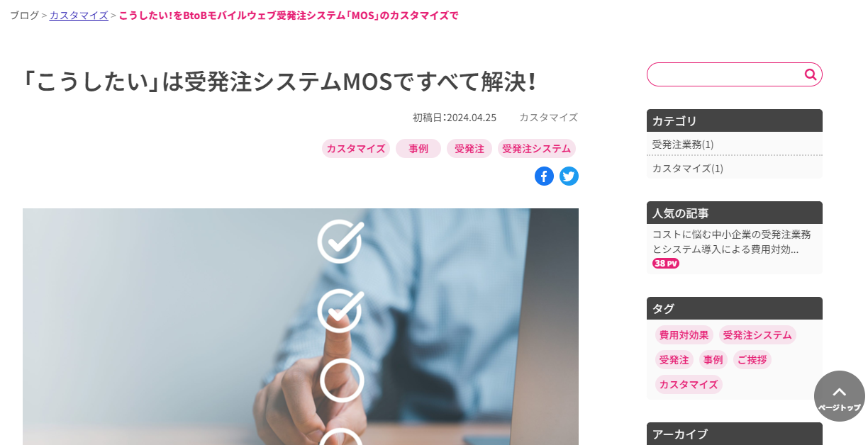
Task: Open the 受発注業務(1) category
Action: (683, 145)
